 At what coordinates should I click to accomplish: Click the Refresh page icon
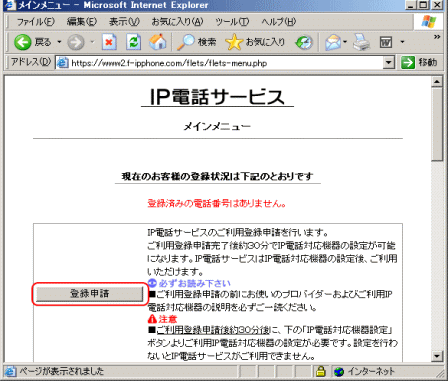click(x=133, y=42)
